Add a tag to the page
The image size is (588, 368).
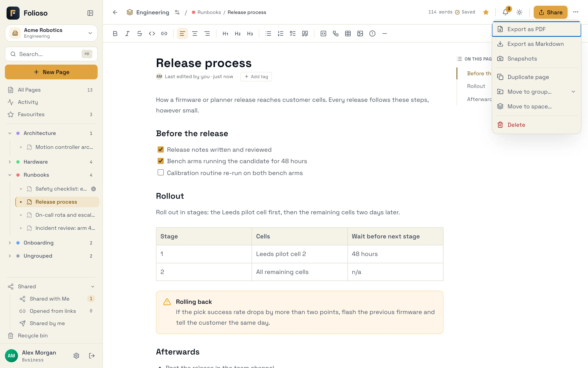click(256, 77)
